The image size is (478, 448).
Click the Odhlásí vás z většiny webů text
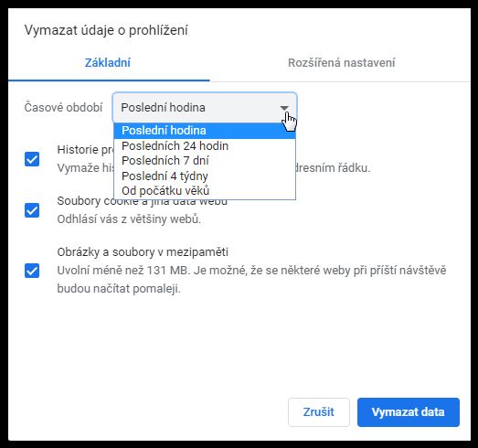(x=129, y=219)
